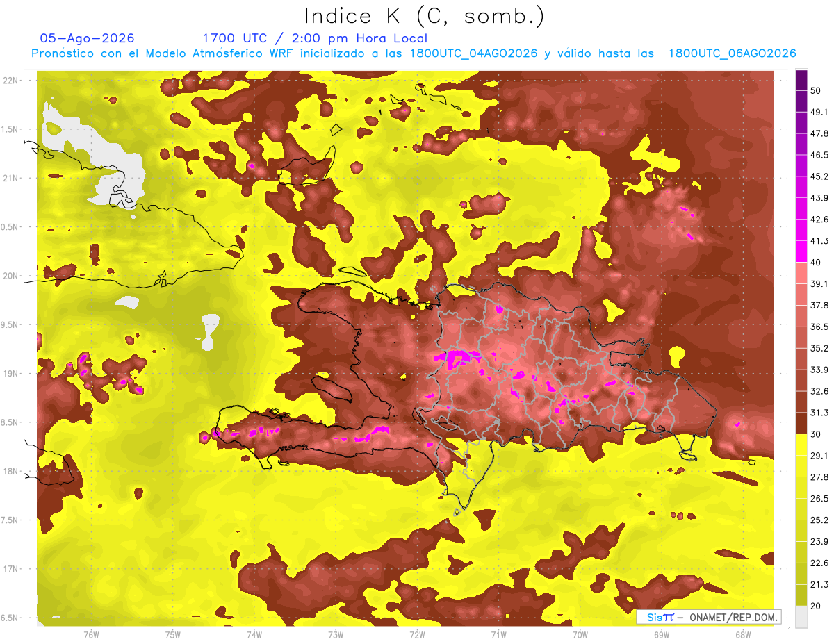Click the init time "1800UTC_04AGO2026"
This screenshot has width=834, height=644.
475,53
